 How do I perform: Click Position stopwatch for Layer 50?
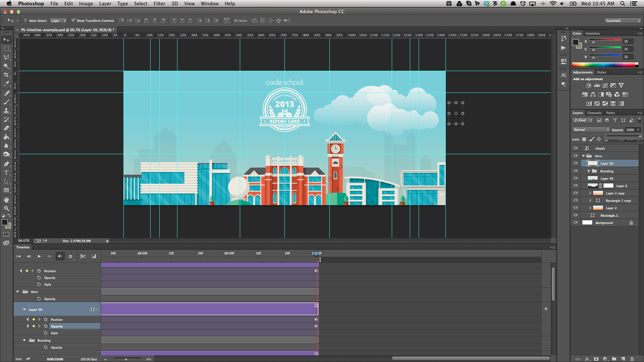[46, 319]
